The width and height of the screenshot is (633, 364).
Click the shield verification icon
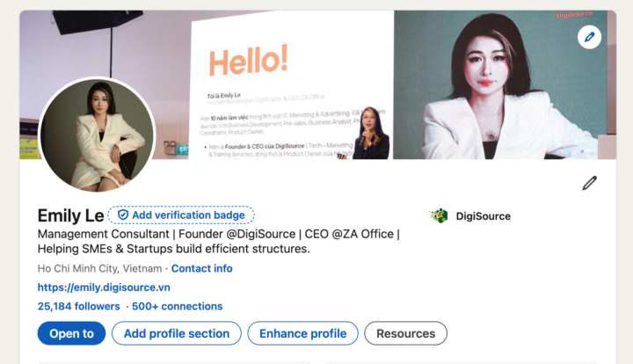[x=123, y=215]
